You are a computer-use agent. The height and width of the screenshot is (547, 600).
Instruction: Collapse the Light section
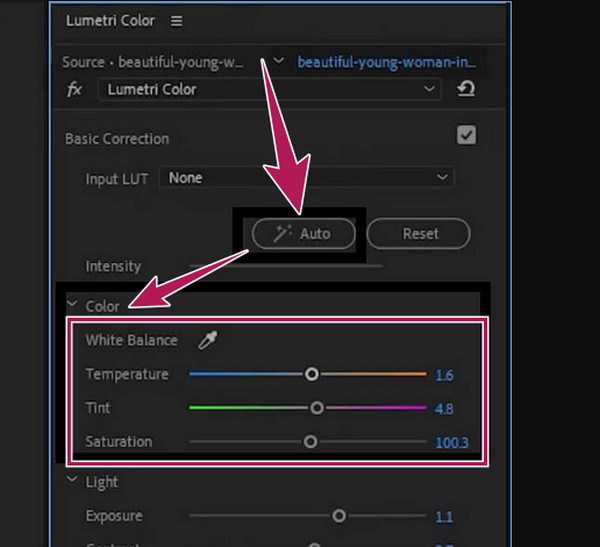click(x=72, y=479)
